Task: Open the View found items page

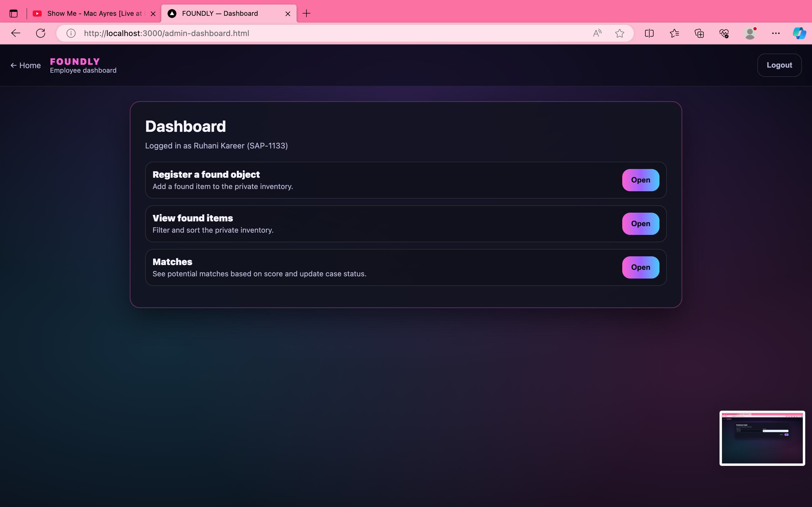Action: (x=640, y=224)
